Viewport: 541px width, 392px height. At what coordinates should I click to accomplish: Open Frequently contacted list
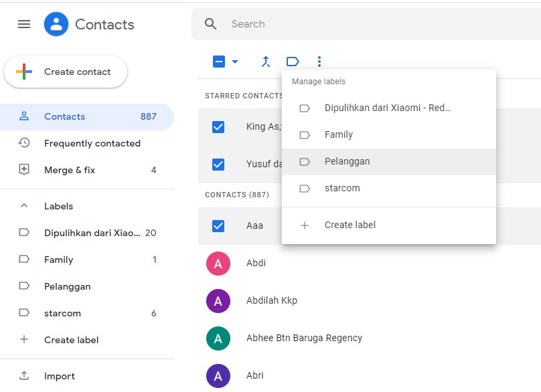[92, 143]
